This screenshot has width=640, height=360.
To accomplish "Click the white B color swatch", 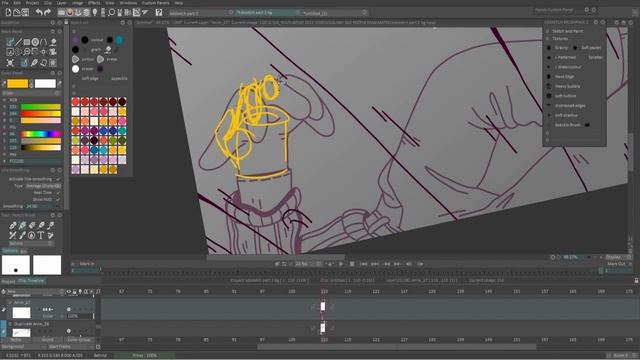I will click(45, 84).
